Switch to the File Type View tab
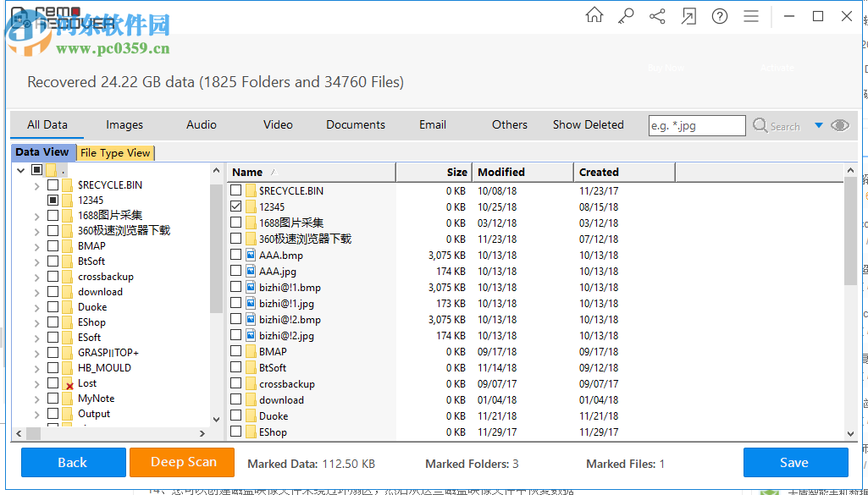The image size is (868, 495). coord(115,152)
